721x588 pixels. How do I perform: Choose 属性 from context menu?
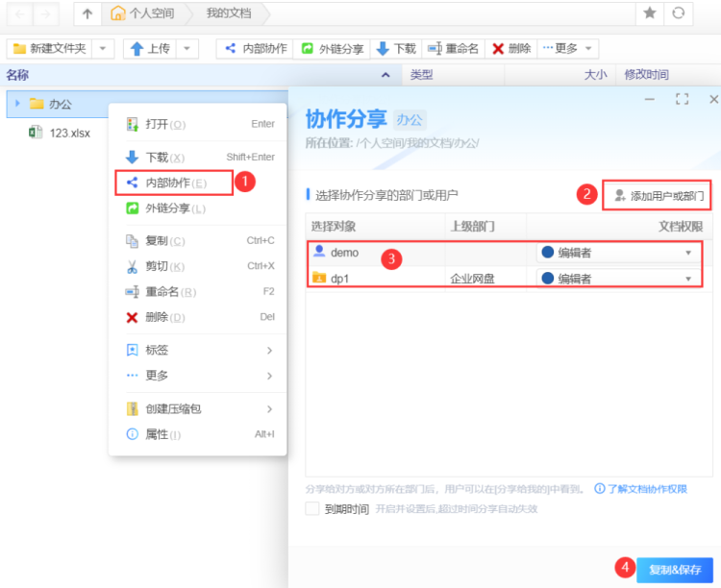(x=162, y=434)
